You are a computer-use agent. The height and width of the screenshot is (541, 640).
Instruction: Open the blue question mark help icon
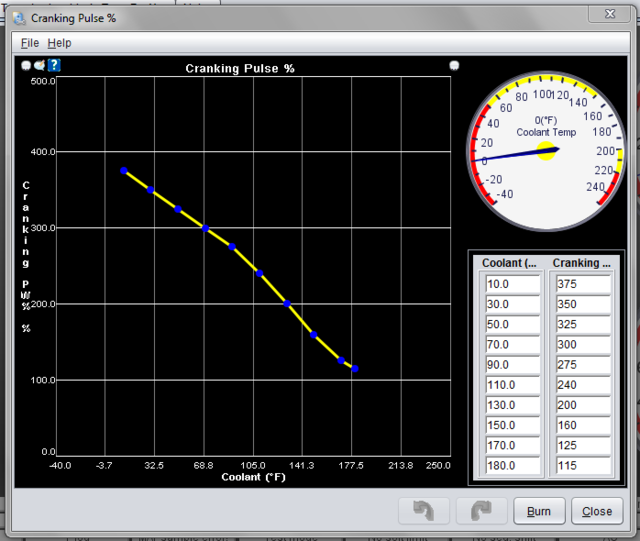click(x=55, y=66)
